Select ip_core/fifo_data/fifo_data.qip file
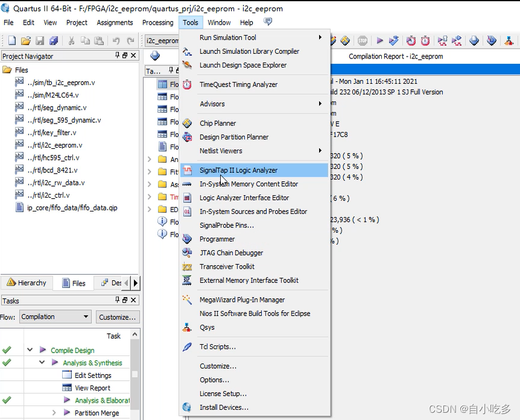 click(72, 208)
